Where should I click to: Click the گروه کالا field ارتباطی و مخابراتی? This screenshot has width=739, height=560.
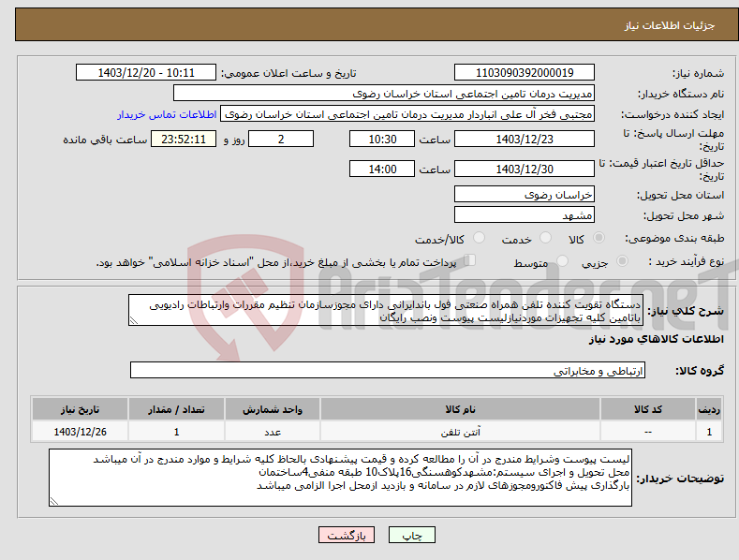coord(388,370)
